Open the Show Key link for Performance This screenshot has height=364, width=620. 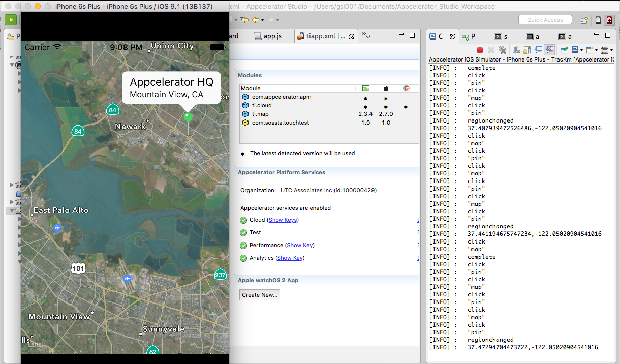click(300, 245)
